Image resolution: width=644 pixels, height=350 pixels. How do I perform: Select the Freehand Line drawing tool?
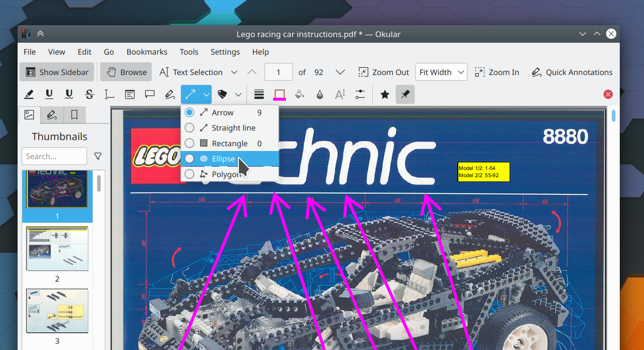[170, 94]
